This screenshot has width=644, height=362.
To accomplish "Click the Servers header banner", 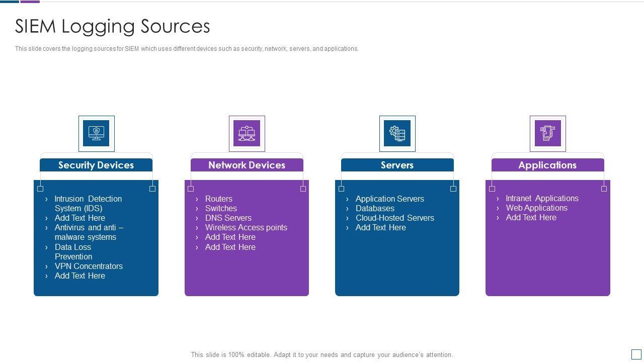I will pyautogui.click(x=397, y=165).
